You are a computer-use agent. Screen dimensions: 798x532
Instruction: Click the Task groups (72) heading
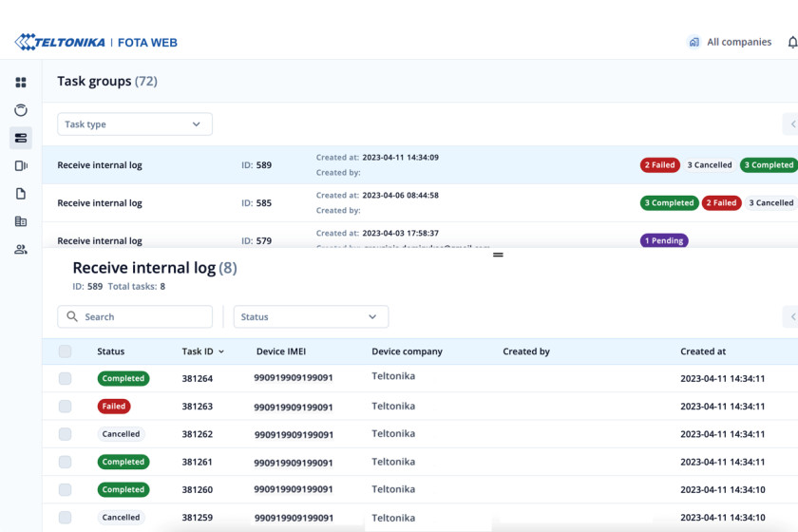tap(107, 81)
